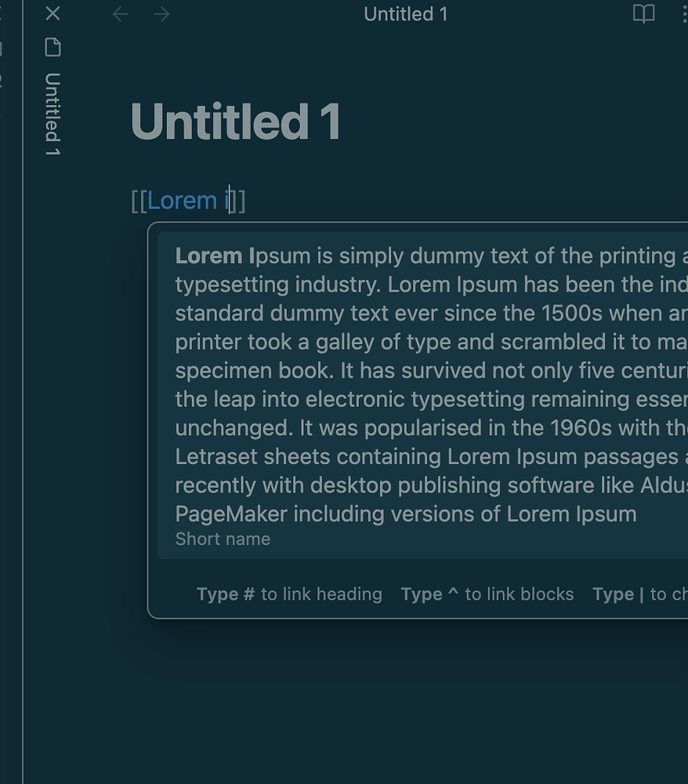Click the forward navigation arrow
The image size is (688, 784).
pyautogui.click(x=161, y=14)
